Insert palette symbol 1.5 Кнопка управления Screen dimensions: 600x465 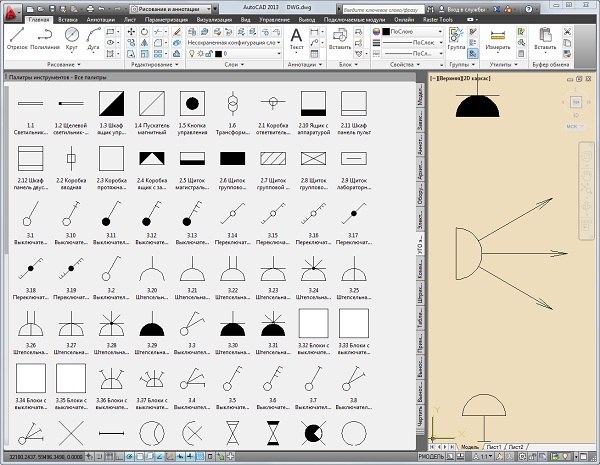click(x=191, y=103)
